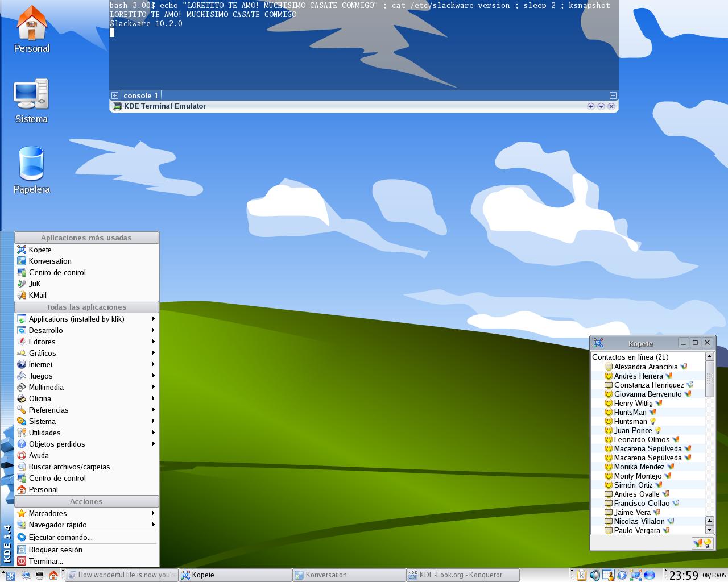Select contact Giovanna Benvenuto
This screenshot has height=582, width=728.
(648, 394)
